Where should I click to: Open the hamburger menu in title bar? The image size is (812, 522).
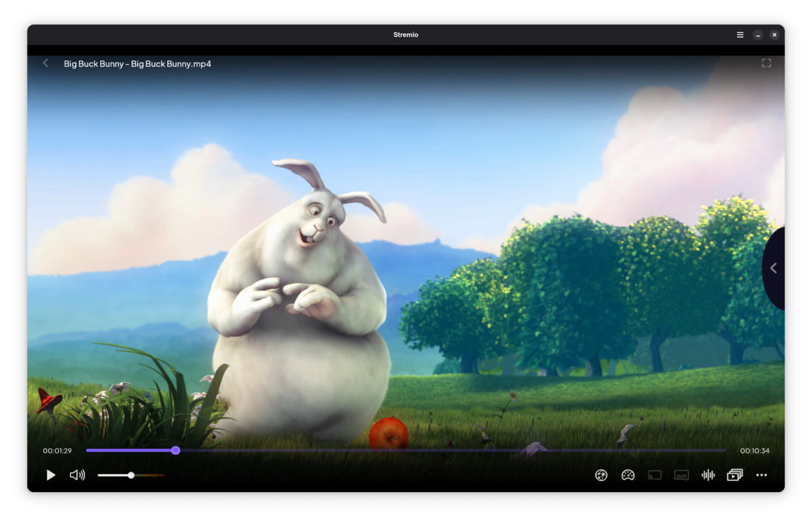(740, 34)
